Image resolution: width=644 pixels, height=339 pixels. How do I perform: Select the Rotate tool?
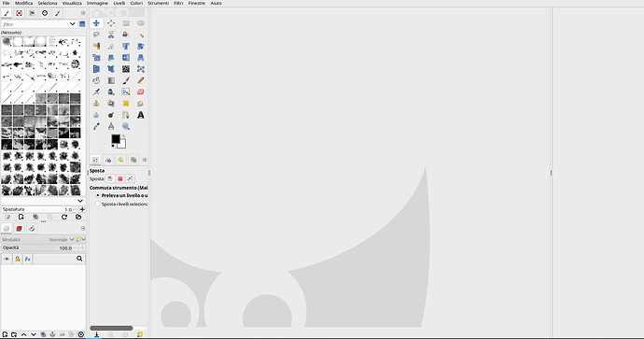(x=140, y=46)
